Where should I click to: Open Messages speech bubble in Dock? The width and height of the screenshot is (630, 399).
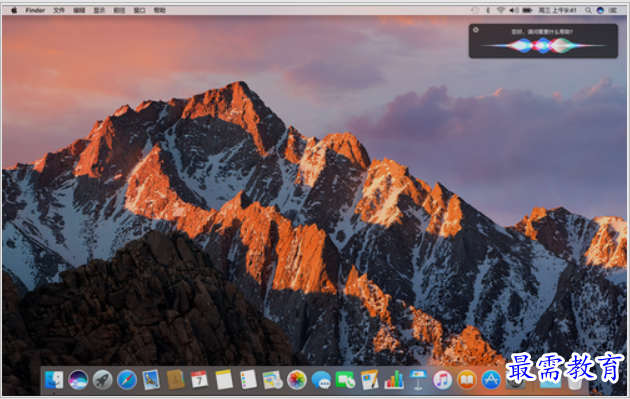click(x=321, y=380)
